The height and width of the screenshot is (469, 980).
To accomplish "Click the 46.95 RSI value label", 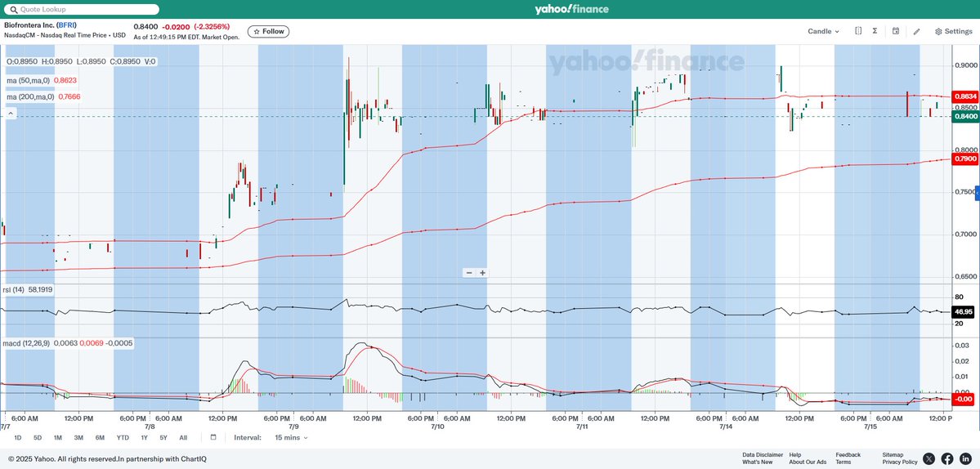I will tap(962, 311).
